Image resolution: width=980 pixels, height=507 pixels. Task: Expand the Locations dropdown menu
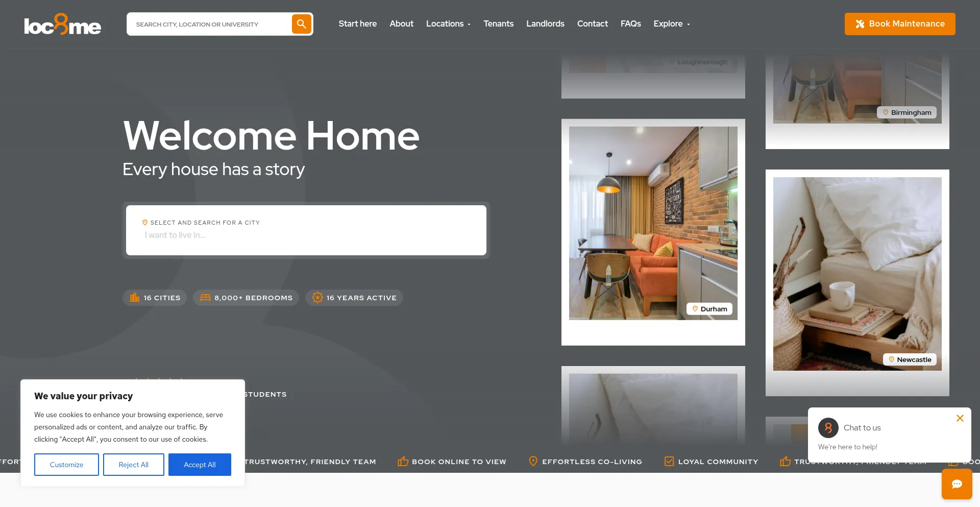448,24
